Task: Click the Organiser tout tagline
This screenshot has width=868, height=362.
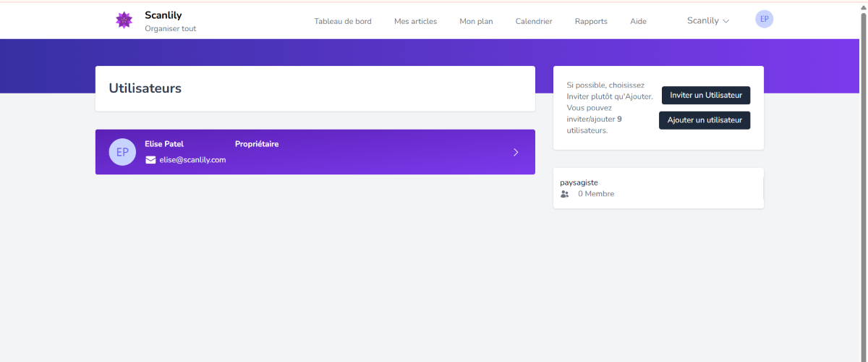Action: tap(170, 29)
